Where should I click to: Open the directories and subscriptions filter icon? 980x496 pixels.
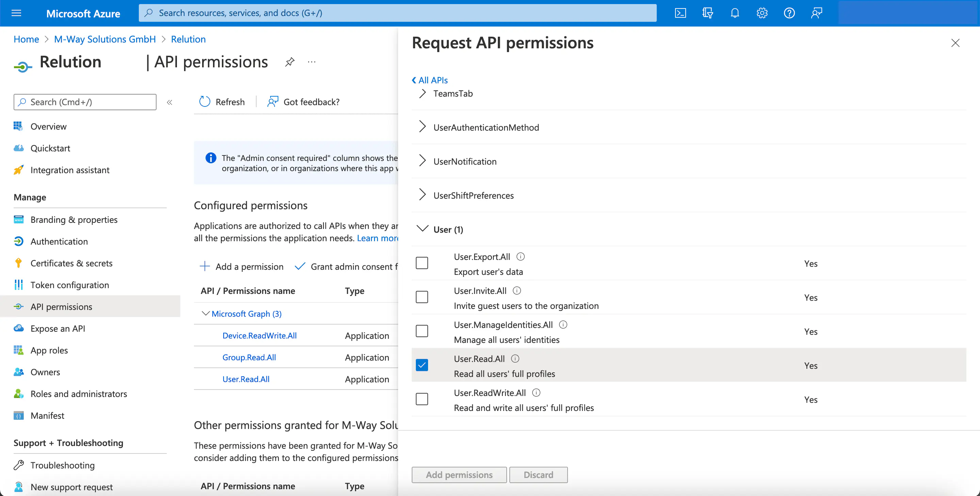coord(707,13)
